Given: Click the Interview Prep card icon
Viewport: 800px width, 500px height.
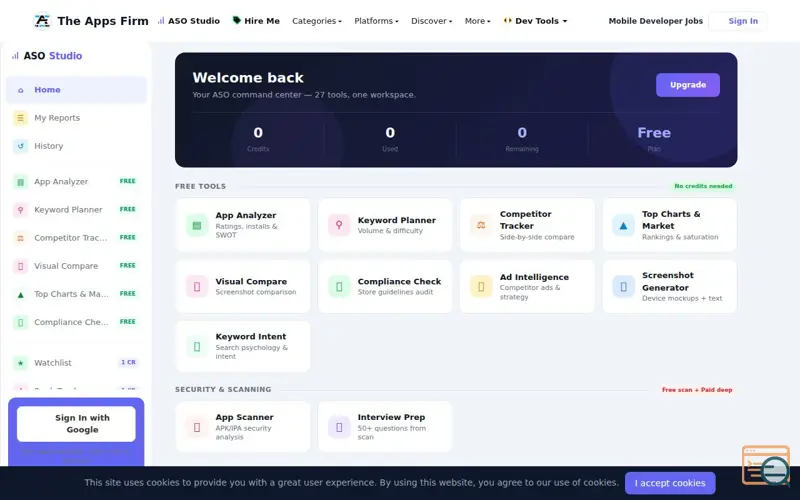Looking at the screenshot, I should point(339,427).
